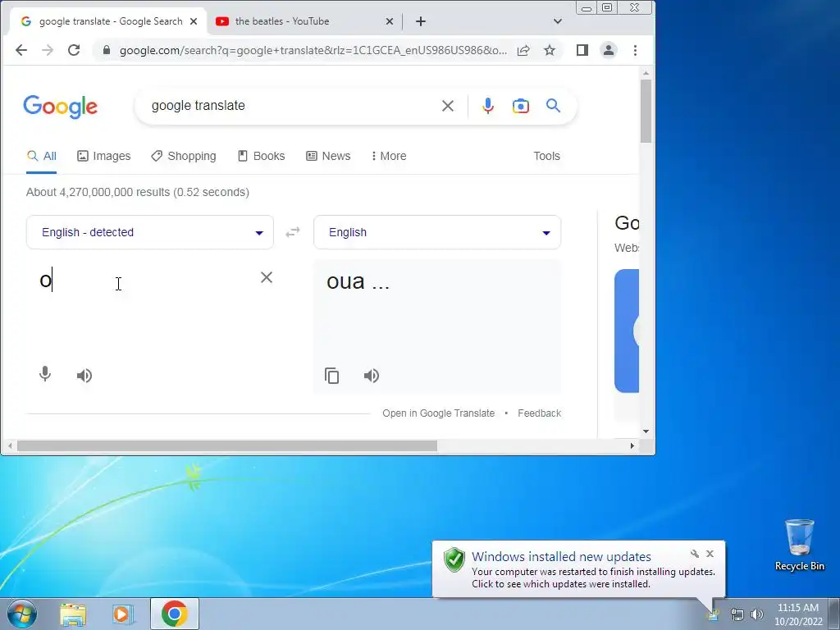
Task: Expand the English target language dropdown
Action: pos(437,232)
